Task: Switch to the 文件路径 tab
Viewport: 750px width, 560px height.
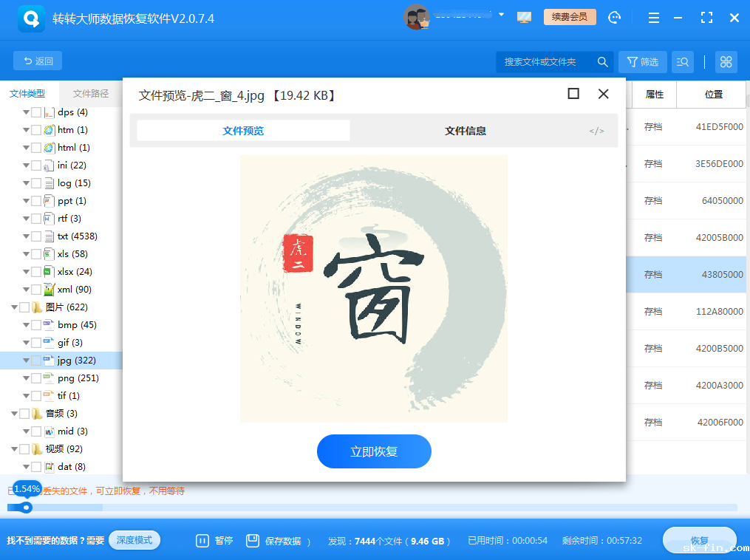Action: pyautogui.click(x=90, y=94)
